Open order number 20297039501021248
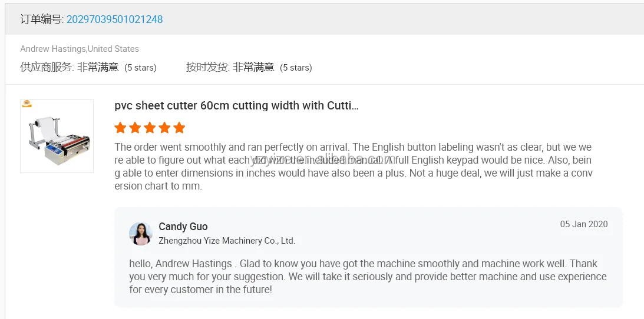This screenshot has width=644, height=319. pyautogui.click(x=114, y=19)
